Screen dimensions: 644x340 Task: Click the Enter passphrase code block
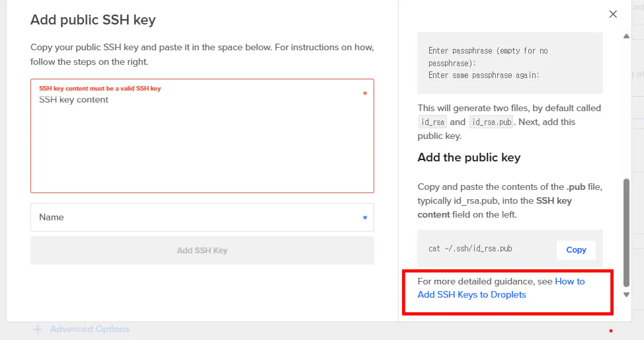tap(509, 63)
